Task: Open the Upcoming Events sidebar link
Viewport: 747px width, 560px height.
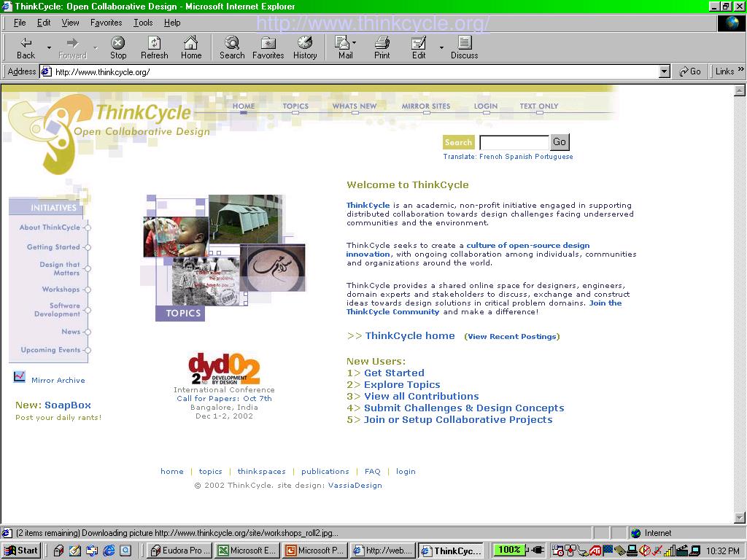Action: pos(50,349)
